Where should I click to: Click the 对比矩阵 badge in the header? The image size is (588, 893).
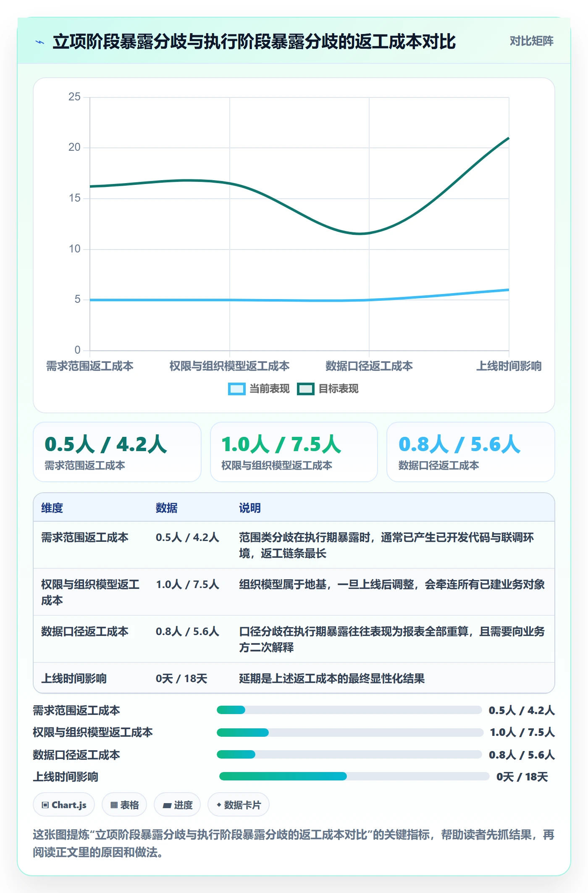[x=531, y=41]
